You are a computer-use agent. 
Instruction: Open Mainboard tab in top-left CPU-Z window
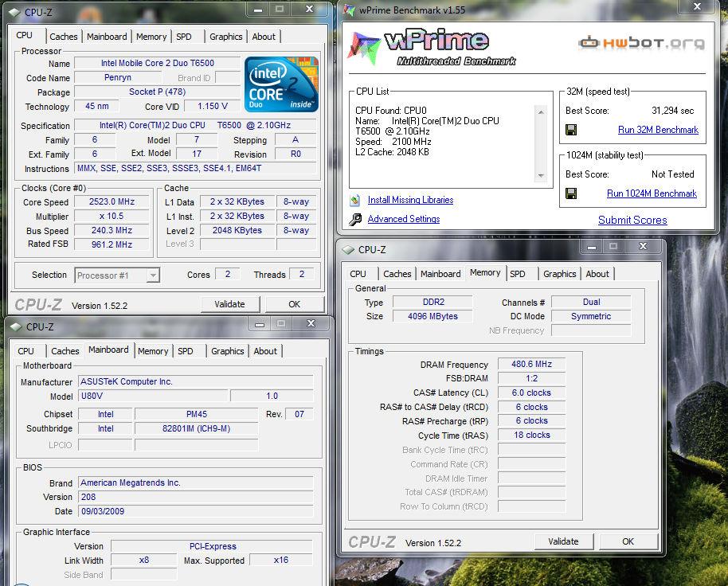tap(107, 37)
